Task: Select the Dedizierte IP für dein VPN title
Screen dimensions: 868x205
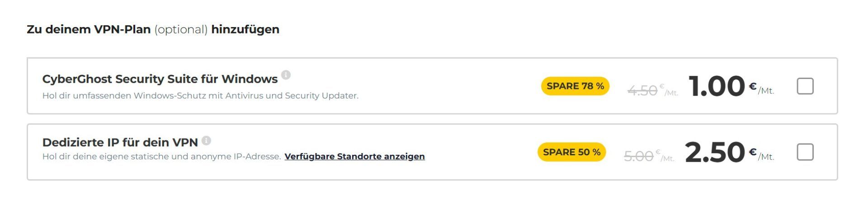Action: (120, 142)
